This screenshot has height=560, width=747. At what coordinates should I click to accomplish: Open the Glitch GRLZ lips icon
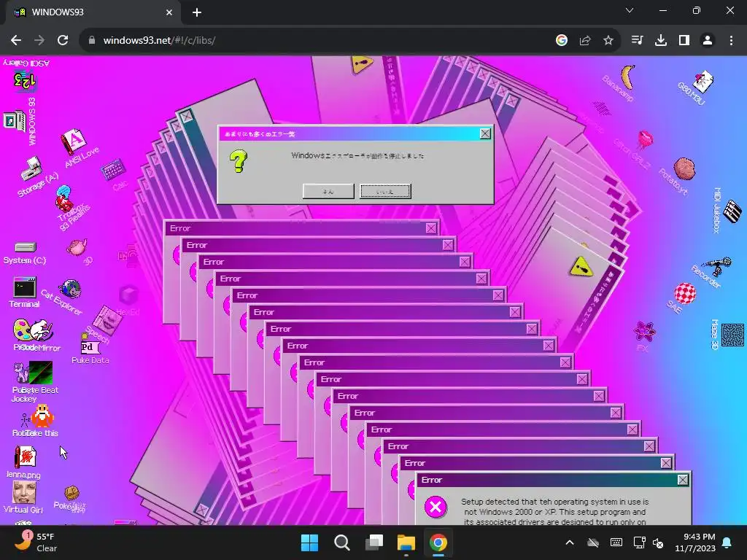point(645,139)
